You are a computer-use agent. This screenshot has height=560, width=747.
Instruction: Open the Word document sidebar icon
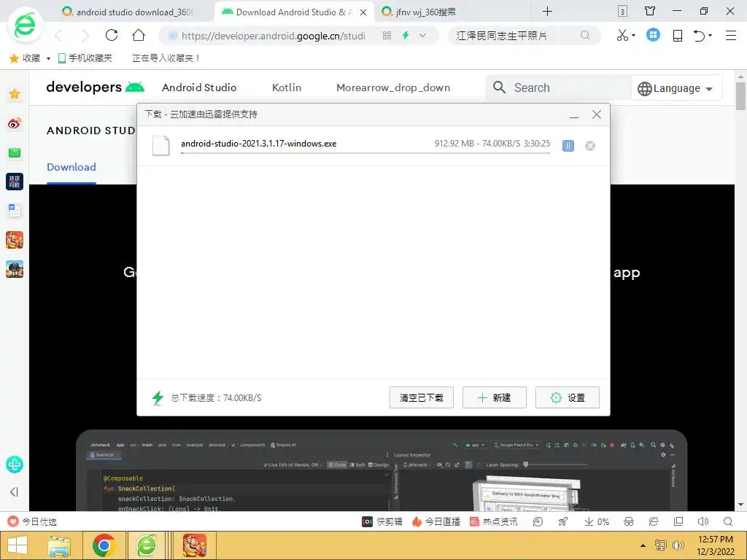pyautogui.click(x=15, y=211)
